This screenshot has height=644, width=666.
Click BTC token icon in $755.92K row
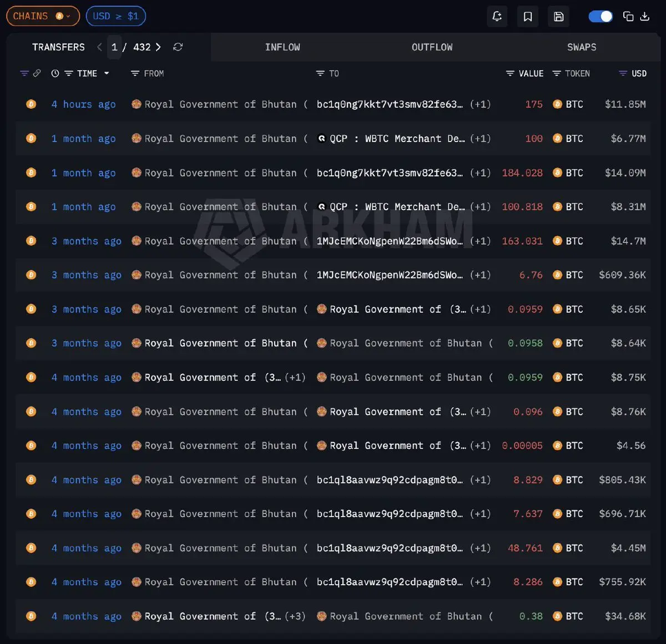pos(557,582)
